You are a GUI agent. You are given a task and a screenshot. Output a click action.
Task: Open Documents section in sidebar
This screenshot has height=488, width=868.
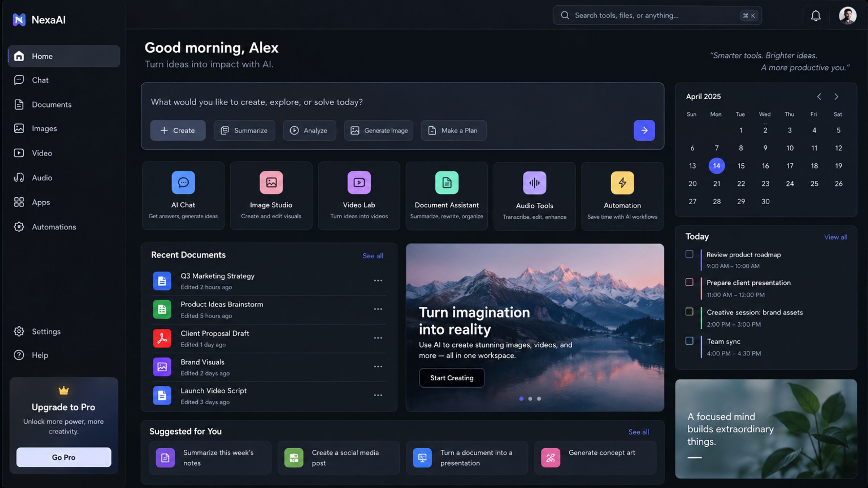(64, 104)
